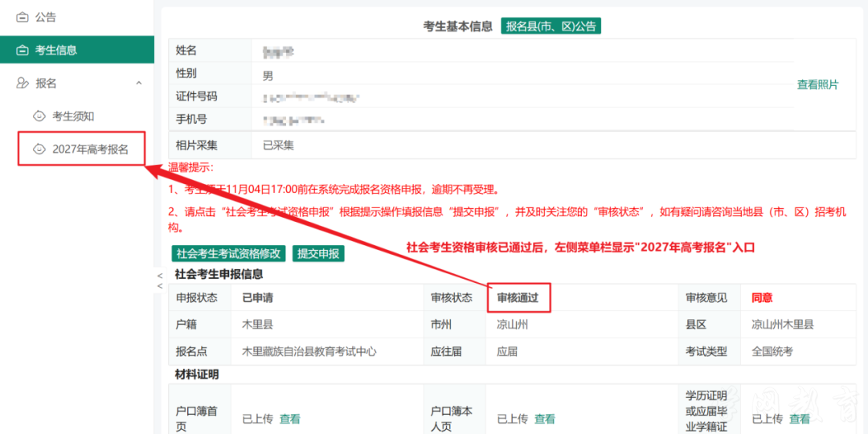This screenshot has height=434, width=868.
Task: Select 已申请 status cell
Action: [x=257, y=298]
